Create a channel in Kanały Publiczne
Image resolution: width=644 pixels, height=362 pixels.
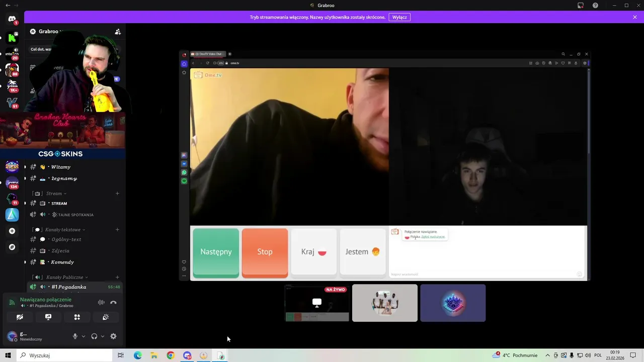pos(117,277)
